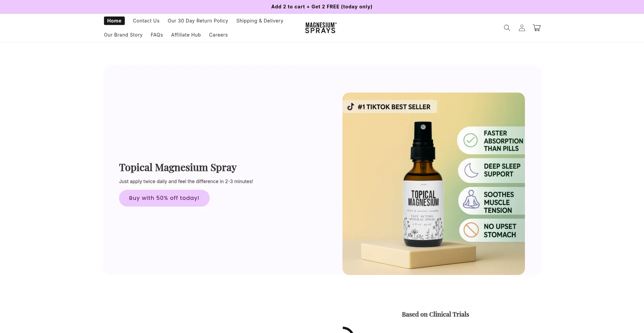644x333 pixels.
Task: Click the 'Just apply twice daily' text
Action: [x=186, y=181]
